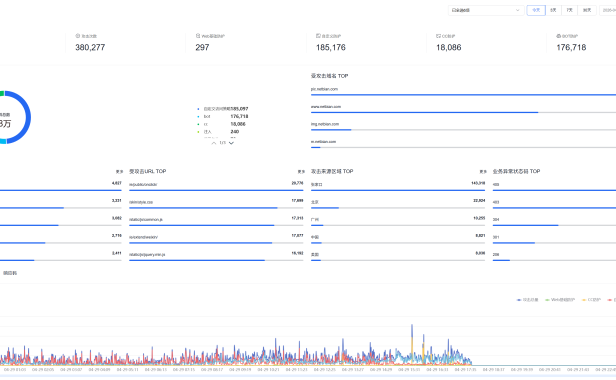
Task: Go to previous legend page with up arrow
Action: [x=214, y=143]
